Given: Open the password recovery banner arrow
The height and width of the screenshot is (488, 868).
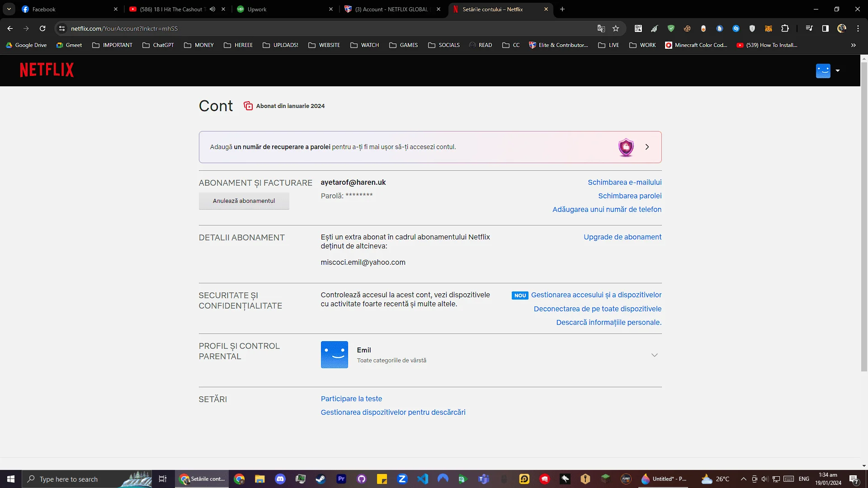Looking at the screenshot, I should pos(647,147).
